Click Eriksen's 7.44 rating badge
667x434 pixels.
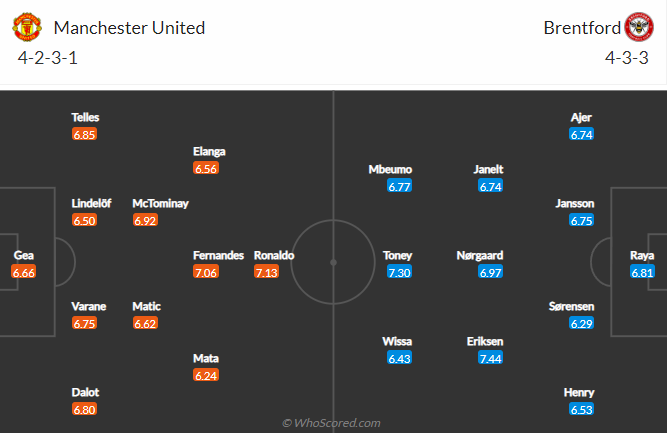coord(490,358)
